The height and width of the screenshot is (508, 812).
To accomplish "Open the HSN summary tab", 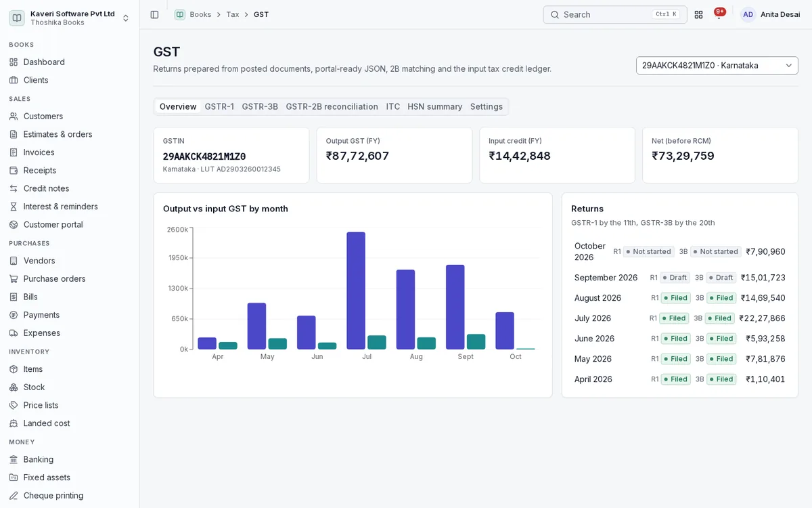I will click(x=434, y=106).
